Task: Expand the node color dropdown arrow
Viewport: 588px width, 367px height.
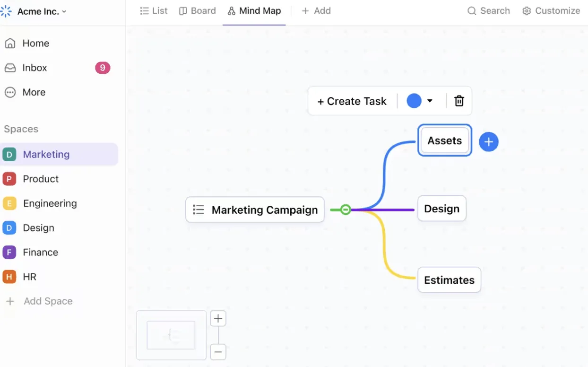Action: pos(430,101)
